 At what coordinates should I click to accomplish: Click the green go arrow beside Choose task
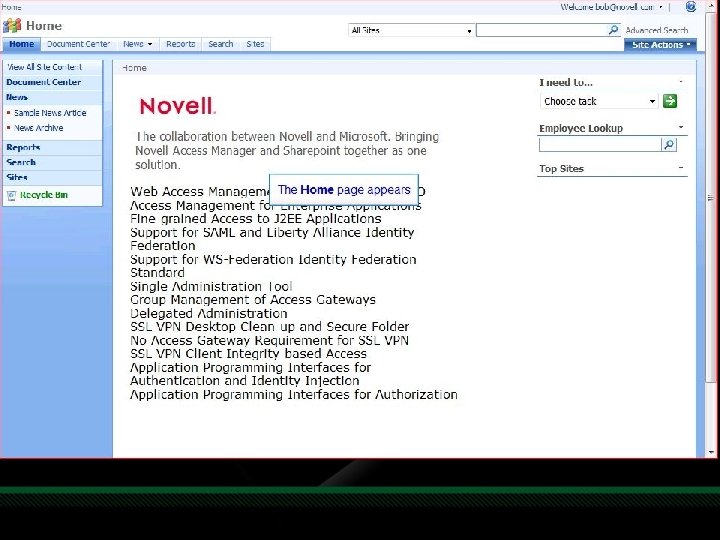pyautogui.click(x=670, y=101)
